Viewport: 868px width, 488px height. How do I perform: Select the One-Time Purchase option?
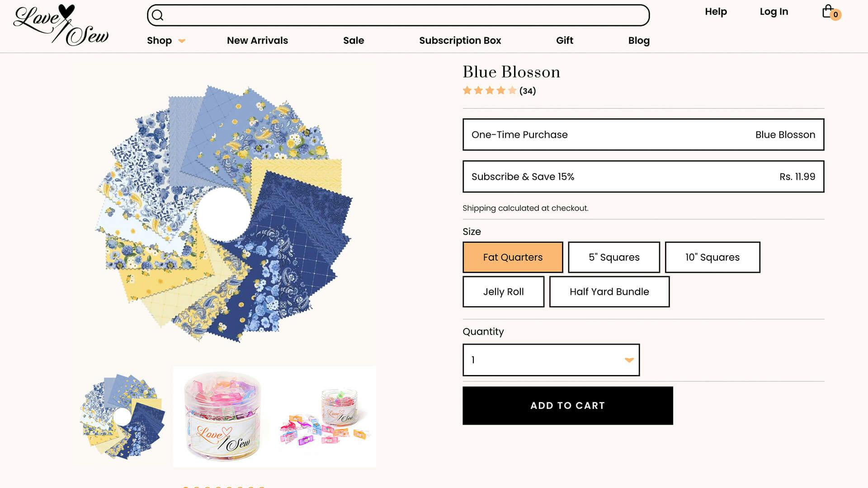643,135
